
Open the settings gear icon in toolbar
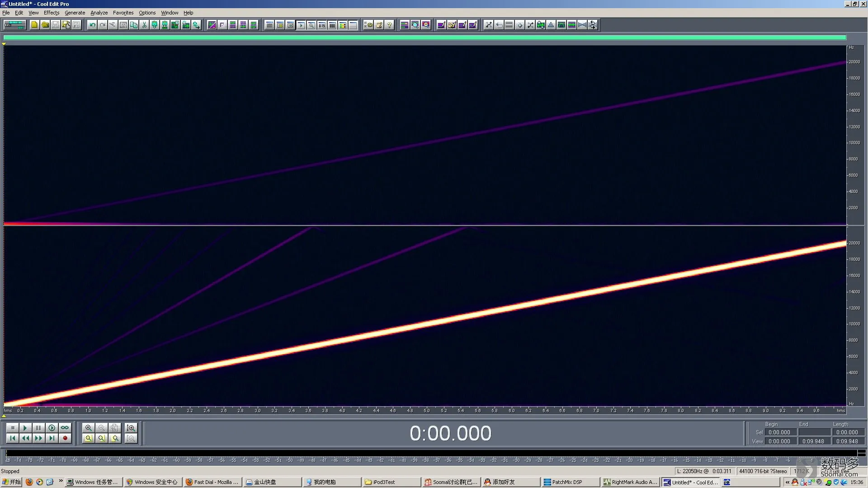pyautogui.click(x=369, y=25)
